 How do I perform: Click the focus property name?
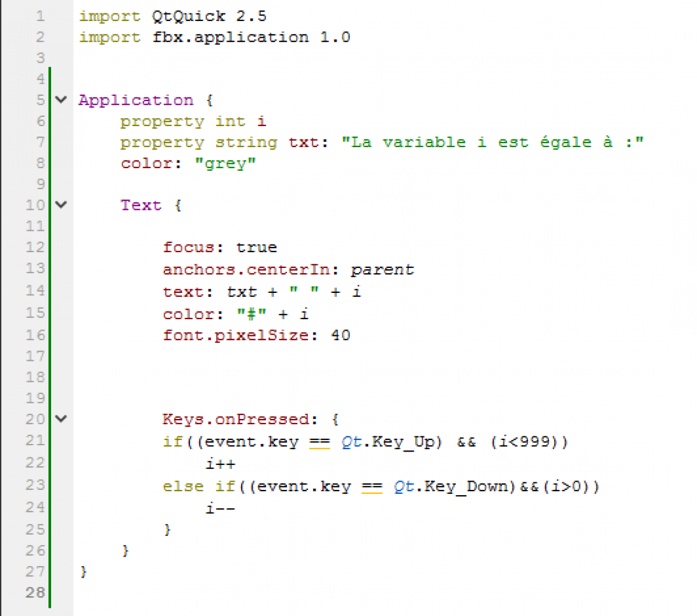[x=189, y=247]
